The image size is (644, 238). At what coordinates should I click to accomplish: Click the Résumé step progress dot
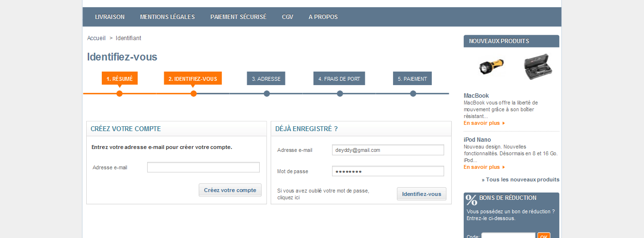click(120, 93)
